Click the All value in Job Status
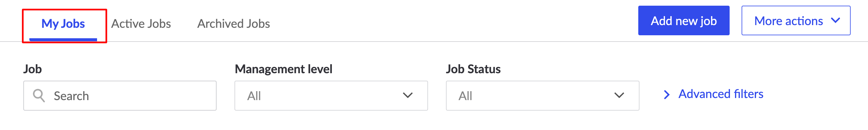The height and width of the screenshot is (130, 868). pos(465,96)
